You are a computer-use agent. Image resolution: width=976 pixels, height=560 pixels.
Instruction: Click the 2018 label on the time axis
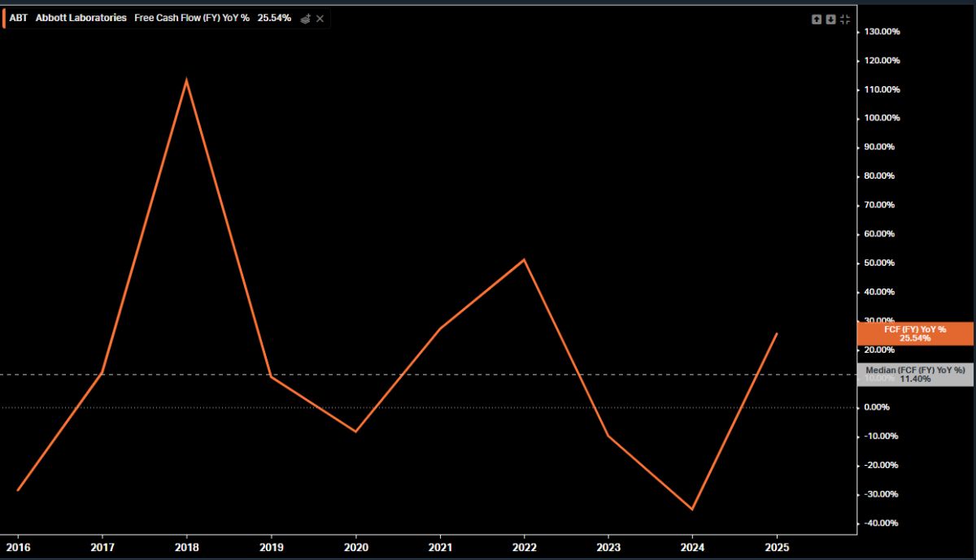tap(187, 547)
